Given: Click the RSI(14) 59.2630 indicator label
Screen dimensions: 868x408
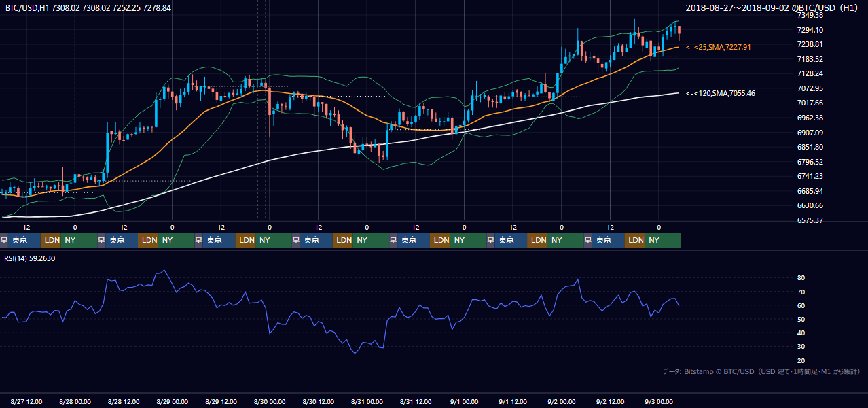Looking at the screenshot, I should coord(30,258).
